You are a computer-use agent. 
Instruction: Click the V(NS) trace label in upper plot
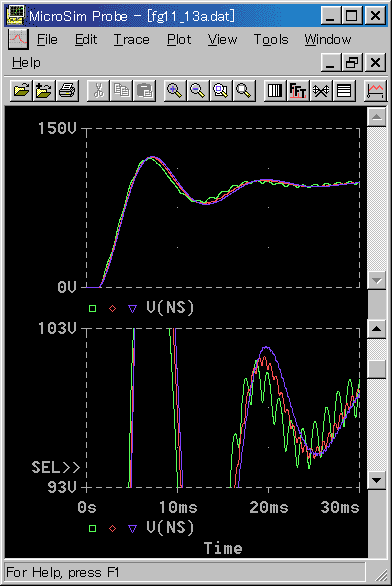tap(170, 308)
